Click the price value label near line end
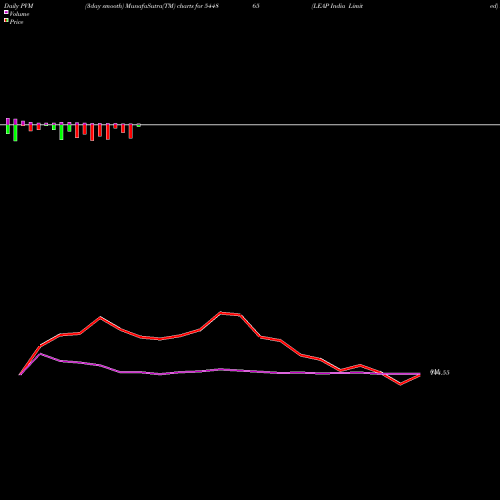Image resolution: width=500 pixels, height=500 pixels. coord(440,372)
